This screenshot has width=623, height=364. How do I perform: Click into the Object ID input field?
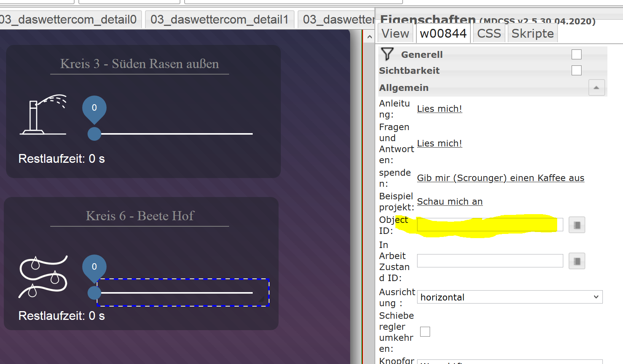pos(490,225)
